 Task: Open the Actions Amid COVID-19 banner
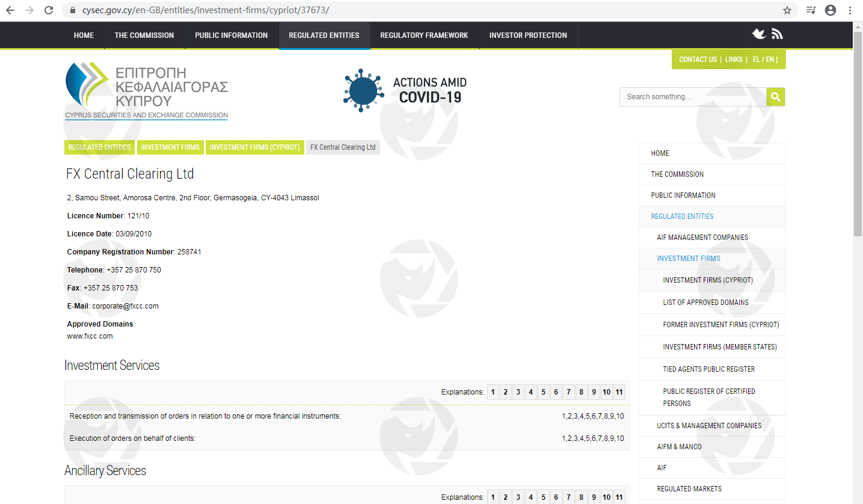tap(405, 90)
